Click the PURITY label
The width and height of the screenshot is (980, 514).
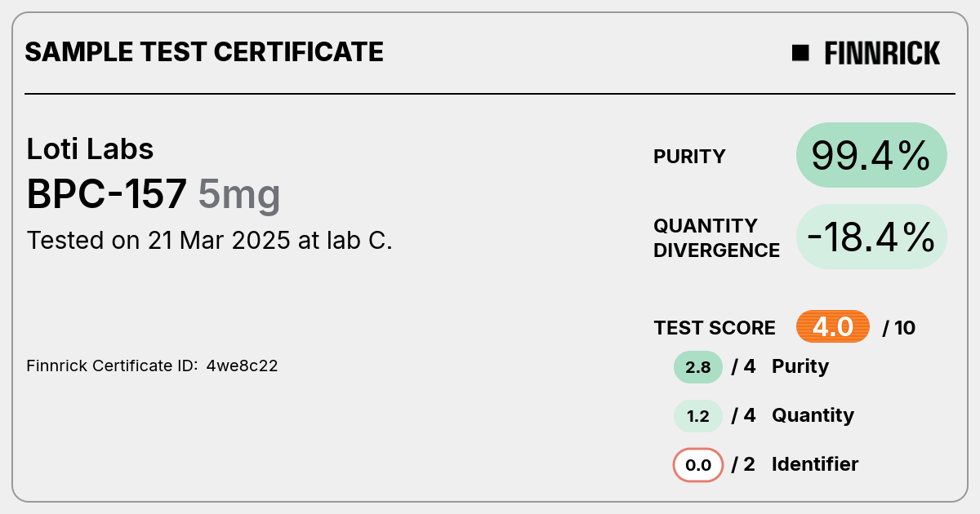pos(689,157)
